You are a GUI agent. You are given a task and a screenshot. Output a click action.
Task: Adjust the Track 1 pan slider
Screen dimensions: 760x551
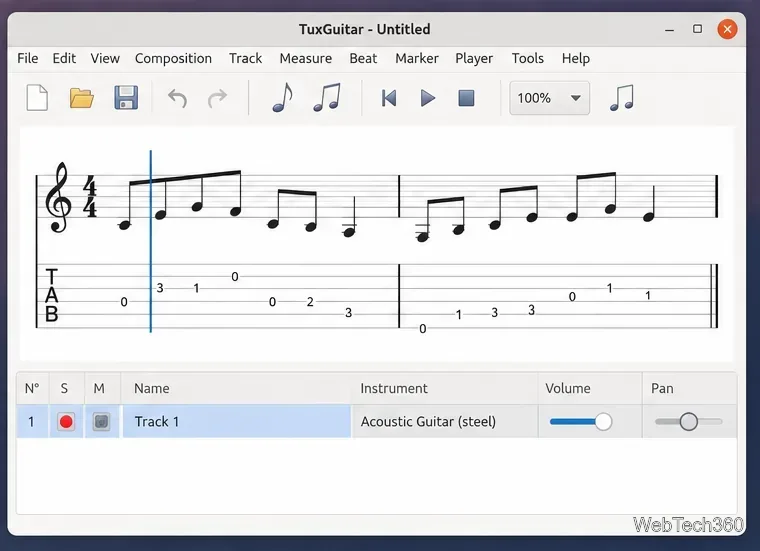[x=688, y=422]
